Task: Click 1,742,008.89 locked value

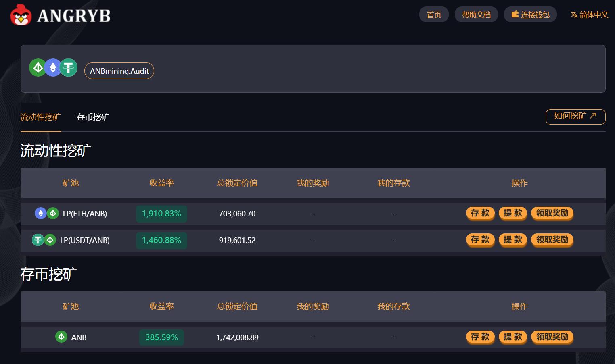Action: [x=237, y=337]
